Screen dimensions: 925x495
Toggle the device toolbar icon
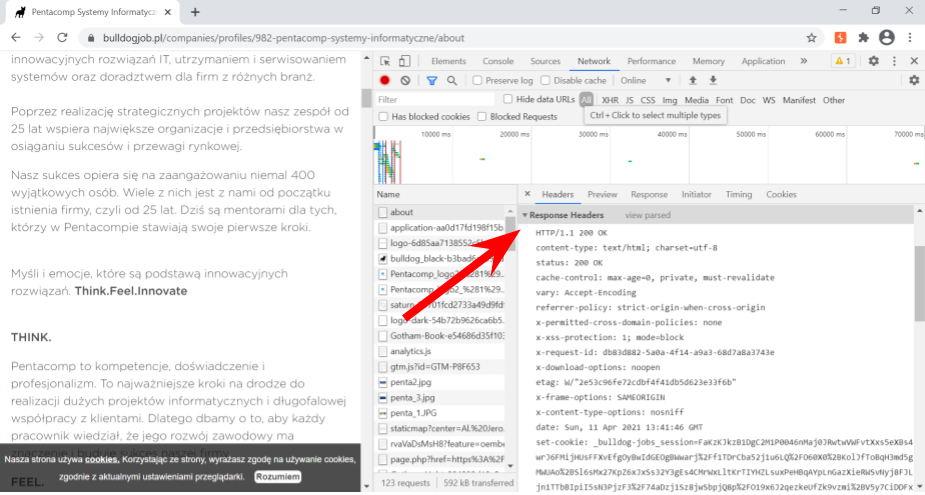[405, 61]
